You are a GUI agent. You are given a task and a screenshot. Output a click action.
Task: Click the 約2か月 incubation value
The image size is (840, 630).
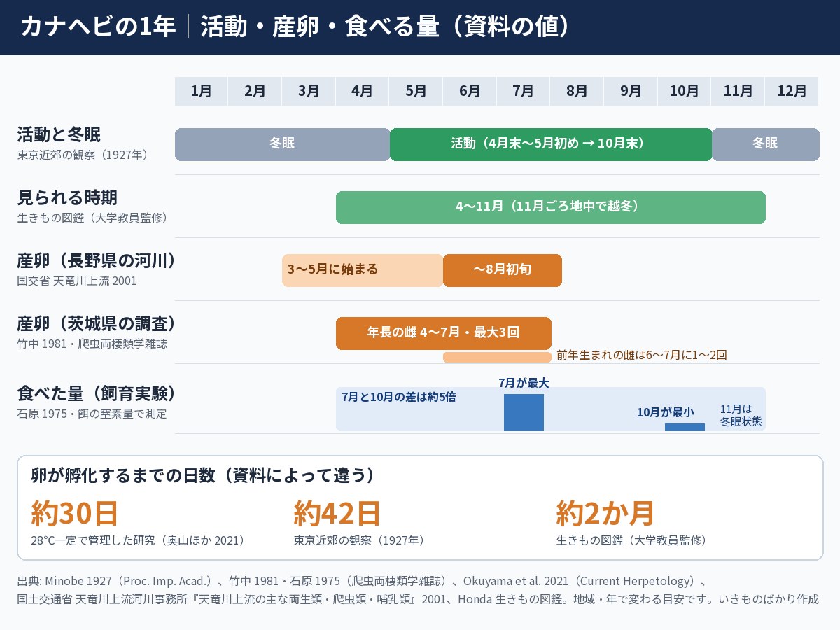(605, 513)
